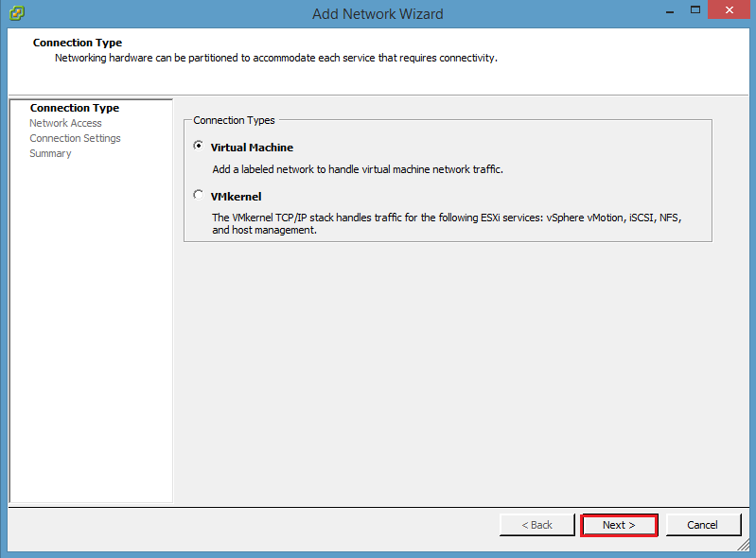Go to the Network Access step

[65, 123]
